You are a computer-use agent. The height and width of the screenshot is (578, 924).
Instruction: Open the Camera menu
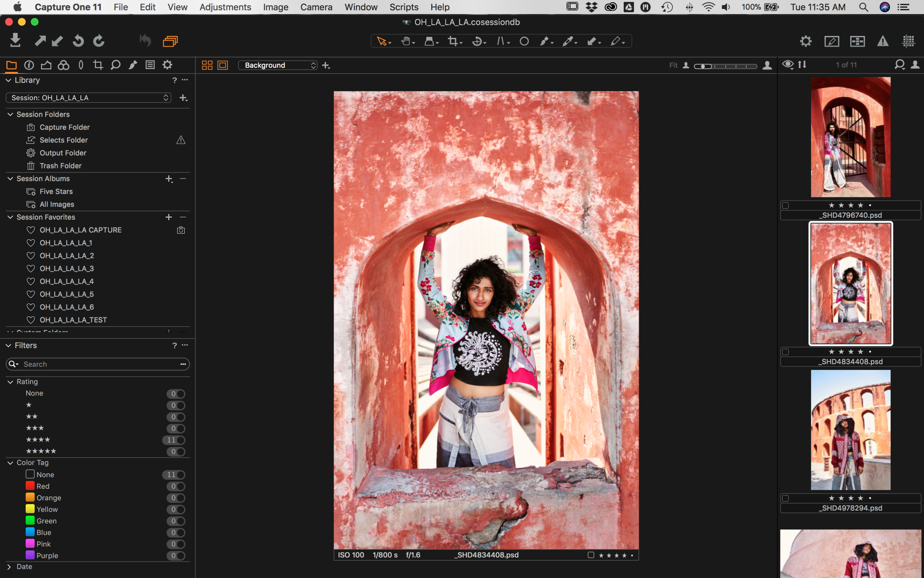pyautogui.click(x=316, y=7)
